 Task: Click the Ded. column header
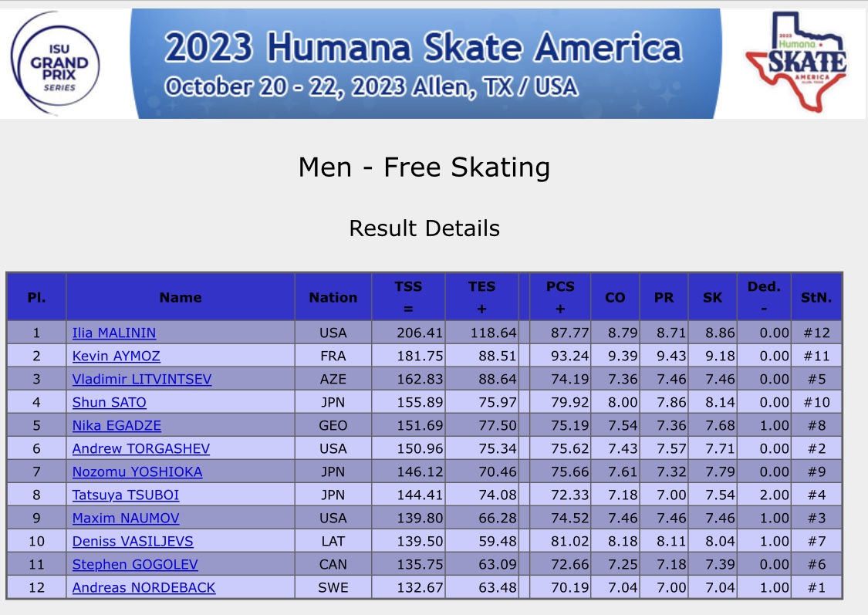click(x=764, y=297)
